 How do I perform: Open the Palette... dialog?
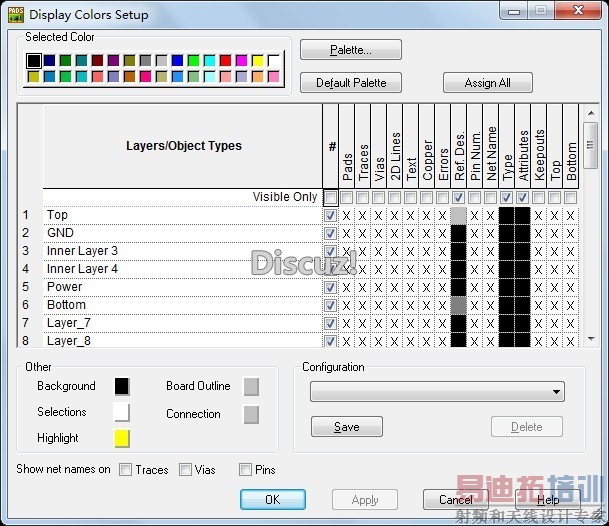[351, 50]
